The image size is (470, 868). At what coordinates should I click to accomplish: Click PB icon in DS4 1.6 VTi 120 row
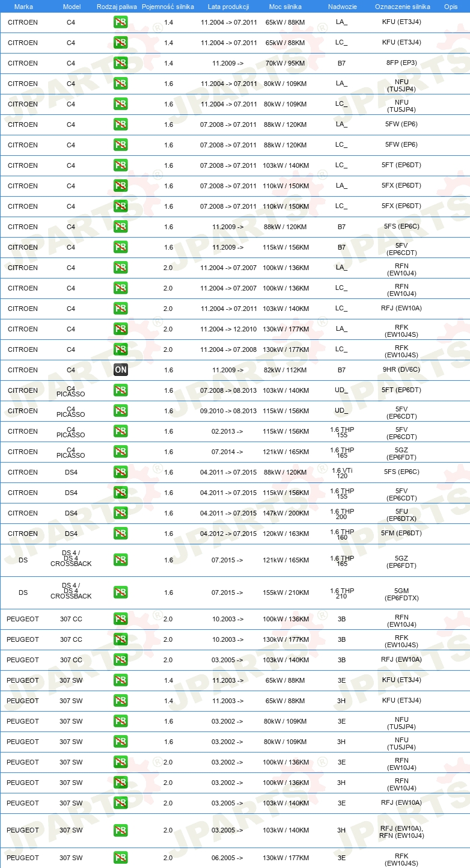click(x=120, y=472)
